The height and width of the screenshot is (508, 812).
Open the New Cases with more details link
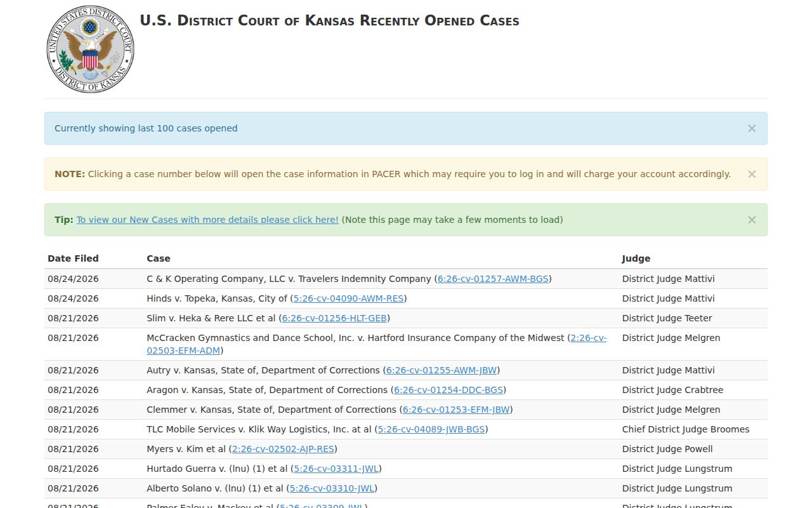point(207,220)
